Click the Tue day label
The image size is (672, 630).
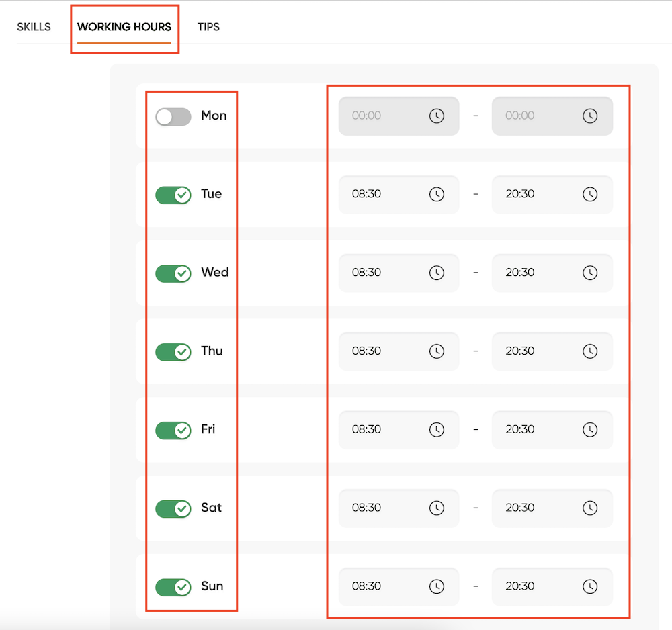coord(212,193)
